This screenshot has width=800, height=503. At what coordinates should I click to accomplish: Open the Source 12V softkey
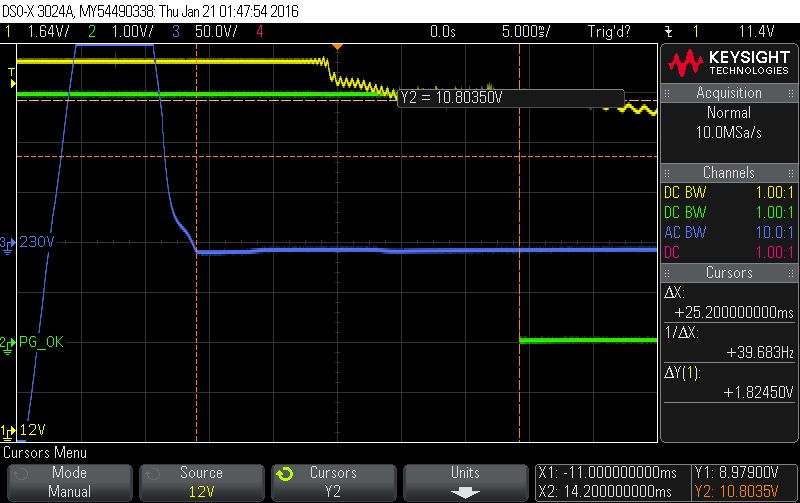pos(202,482)
